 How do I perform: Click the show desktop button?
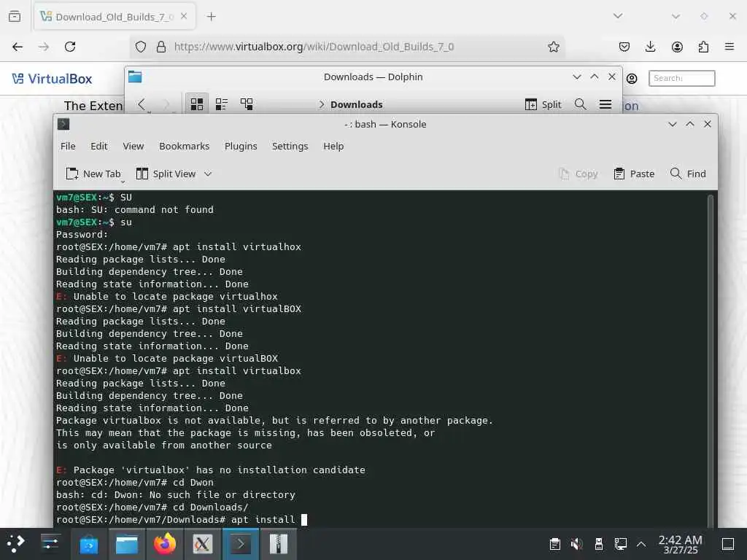point(728,544)
